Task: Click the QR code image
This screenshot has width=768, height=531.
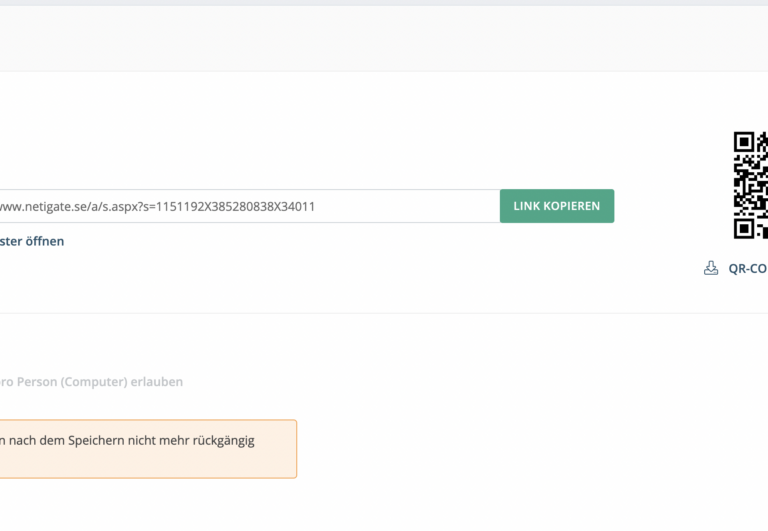Action: click(750, 185)
